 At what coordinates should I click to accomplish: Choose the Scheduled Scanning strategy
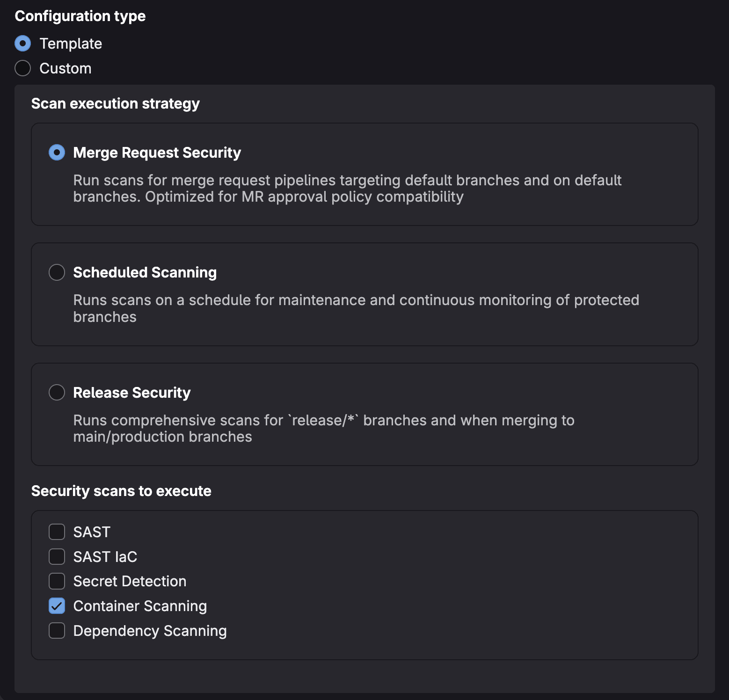[x=57, y=272]
